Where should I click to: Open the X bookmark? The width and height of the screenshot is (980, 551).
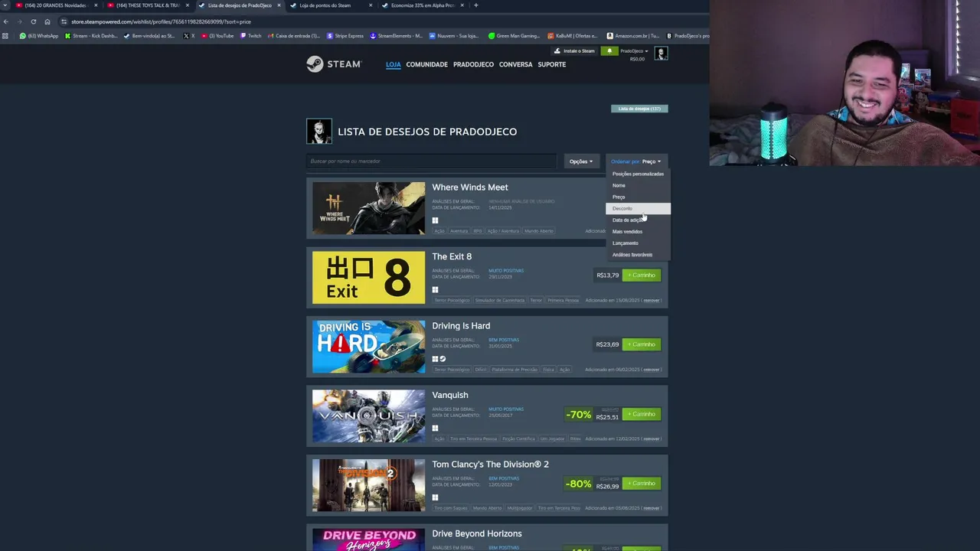coord(189,36)
